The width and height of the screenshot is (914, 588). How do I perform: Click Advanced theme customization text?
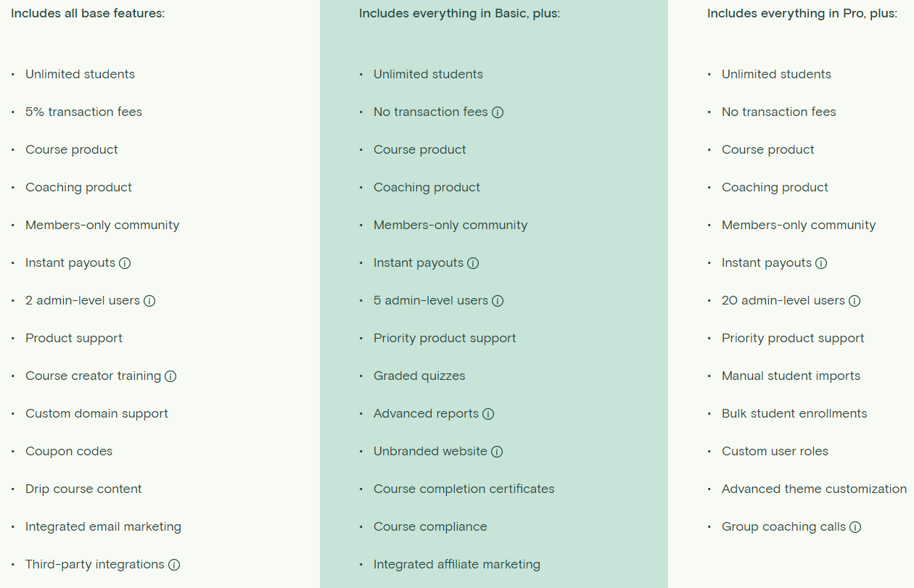pyautogui.click(x=814, y=489)
